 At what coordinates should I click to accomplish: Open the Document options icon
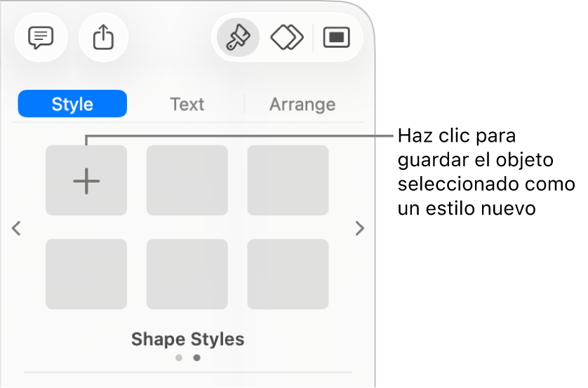(336, 38)
